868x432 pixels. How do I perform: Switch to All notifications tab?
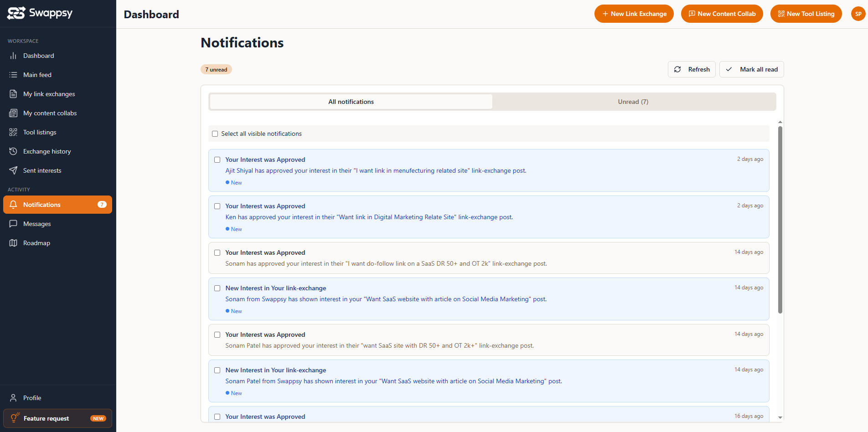(351, 102)
